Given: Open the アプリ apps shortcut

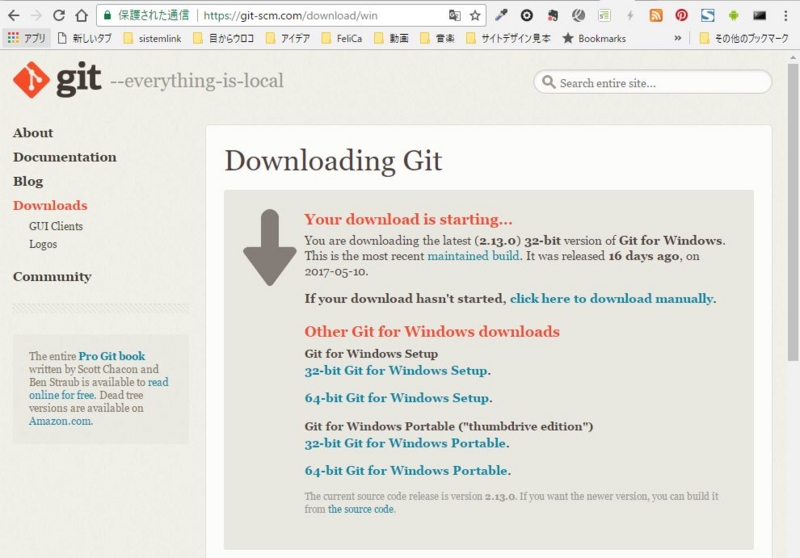Looking at the screenshot, I should click(x=27, y=38).
